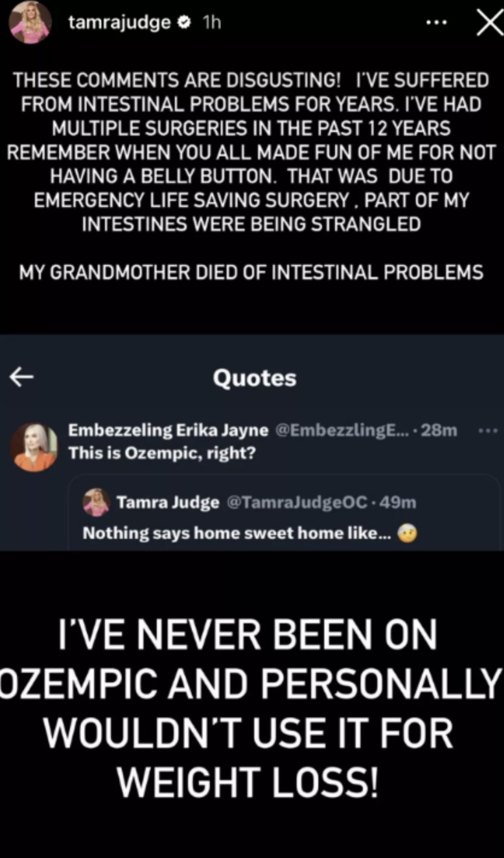Tap the back arrow beside Quotes
This screenshot has width=504, height=858.
pos(22,377)
